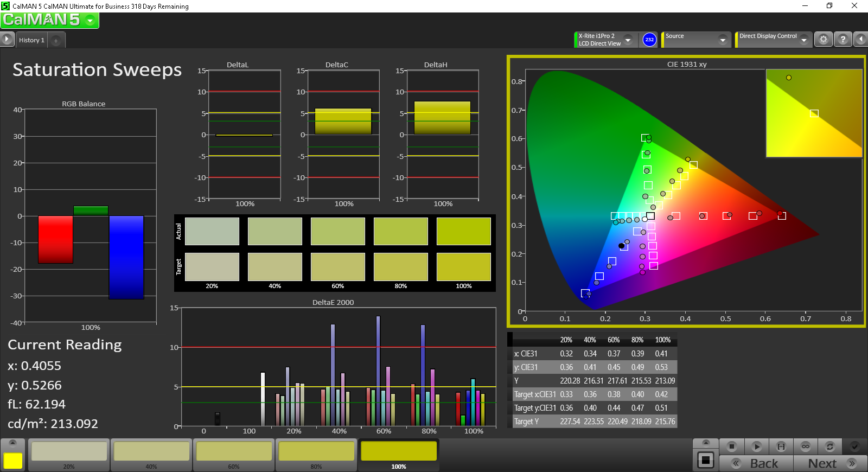Click the fL: 62.194 reading
The width and height of the screenshot is (868, 472).
click(x=36, y=404)
